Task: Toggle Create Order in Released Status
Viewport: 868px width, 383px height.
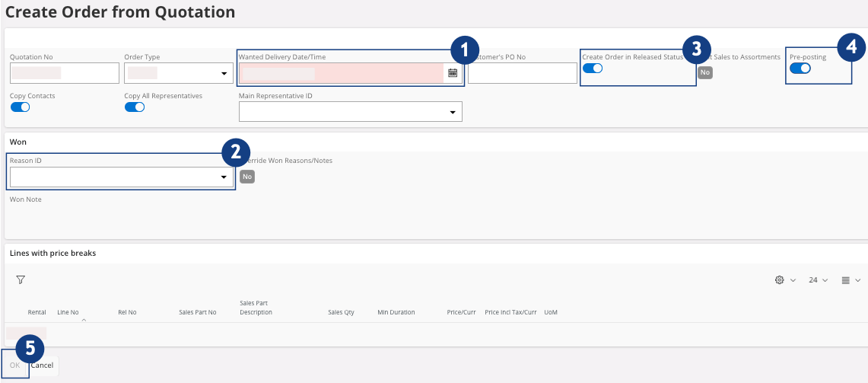Action: [593, 69]
